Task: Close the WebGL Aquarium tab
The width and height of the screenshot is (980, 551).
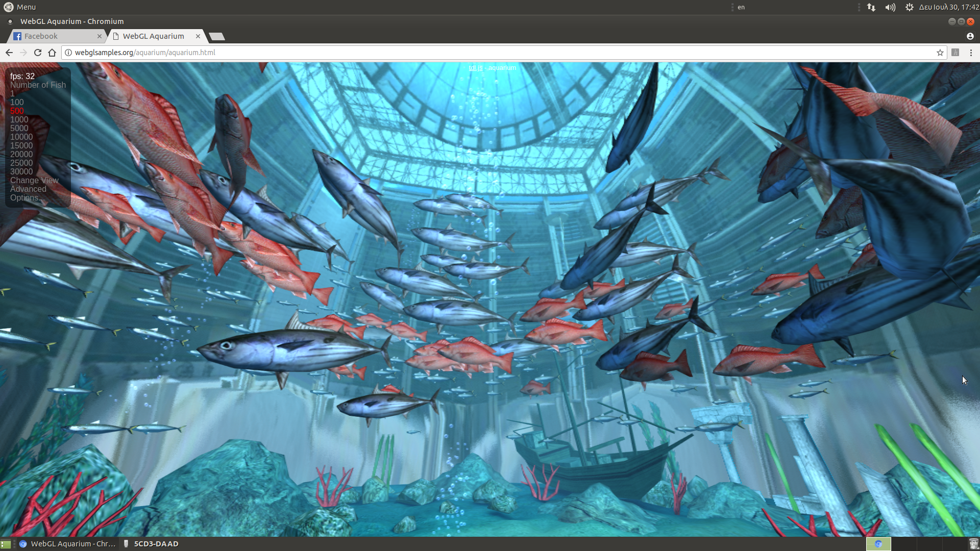Action: click(x=198, y=36)
